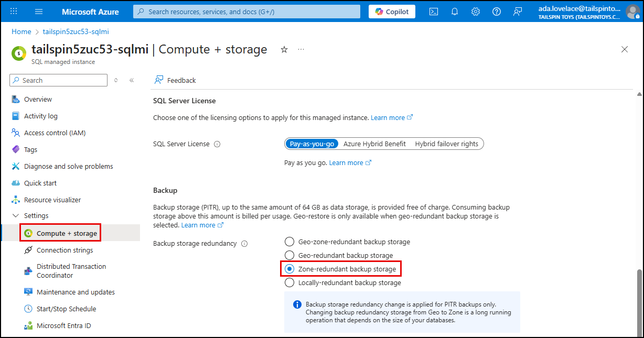Select Geo-redundant backup storage
Viewport: 644px width, 338px height.
click(x=289, y=255)
